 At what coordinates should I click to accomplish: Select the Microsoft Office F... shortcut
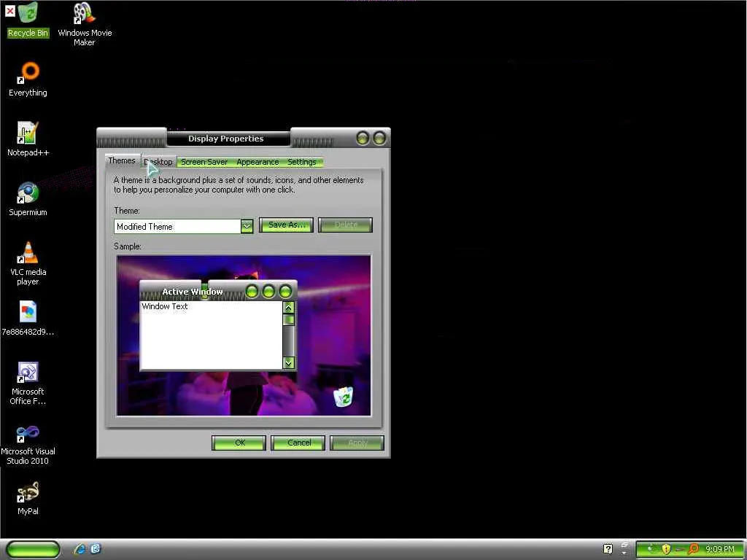pyautogui.click(x=28, y=384)
